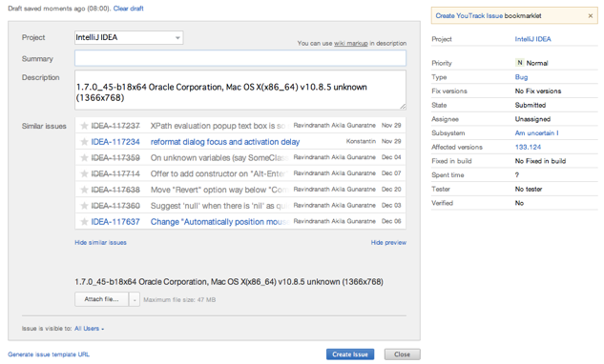Open the Project IntelliJ IDEA dropdown
Viewport: 604px width, 364px height.
coord(129,38)
